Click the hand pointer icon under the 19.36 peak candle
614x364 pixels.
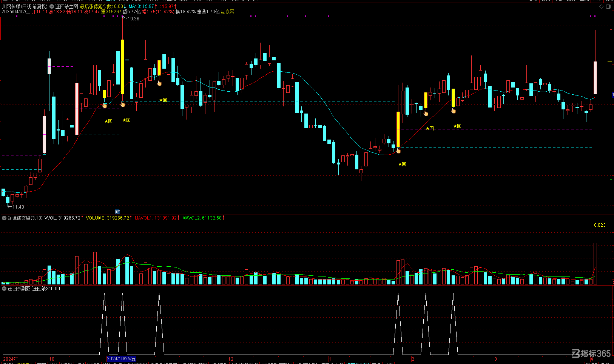click(x=123, y=104)
